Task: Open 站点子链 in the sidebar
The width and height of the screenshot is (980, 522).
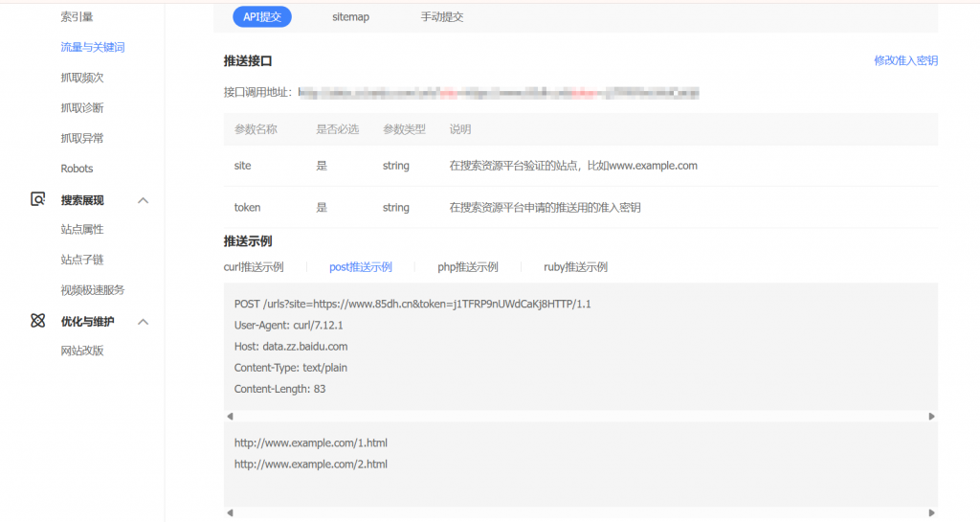Action: click(x=82, y=260)
